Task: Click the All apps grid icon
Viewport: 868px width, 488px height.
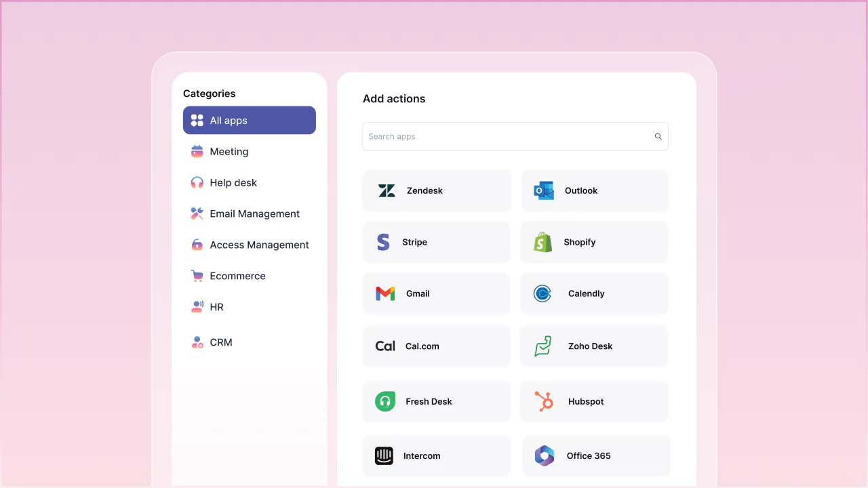Action: coord(197,121)
